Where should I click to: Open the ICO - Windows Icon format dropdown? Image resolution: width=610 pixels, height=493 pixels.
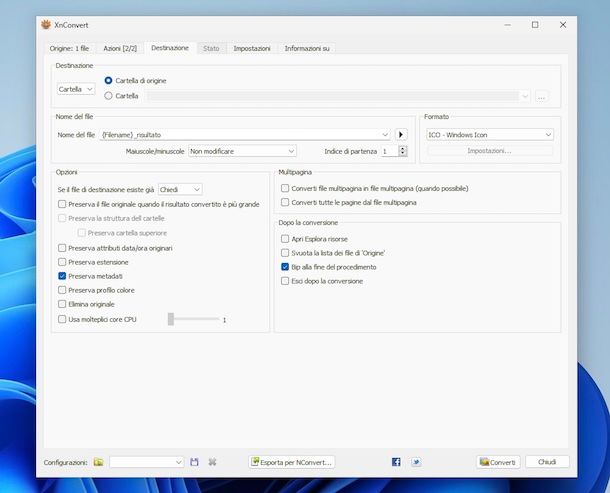click(490, 135)
